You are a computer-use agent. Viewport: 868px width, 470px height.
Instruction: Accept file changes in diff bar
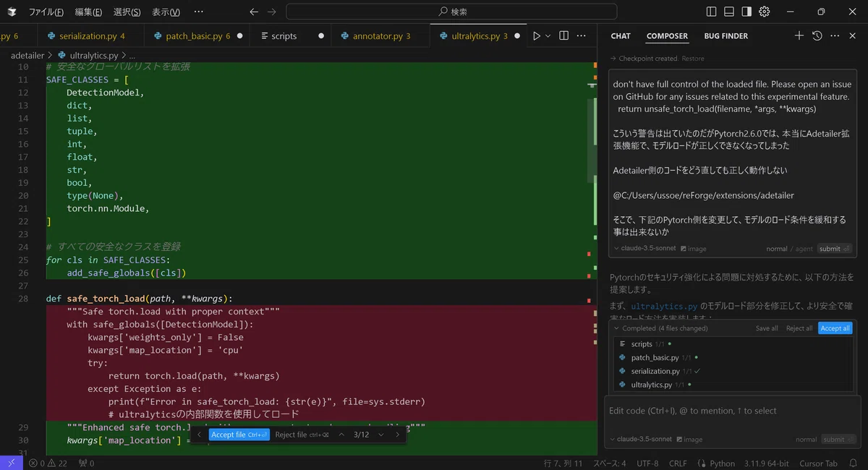[x=239, y=435]
